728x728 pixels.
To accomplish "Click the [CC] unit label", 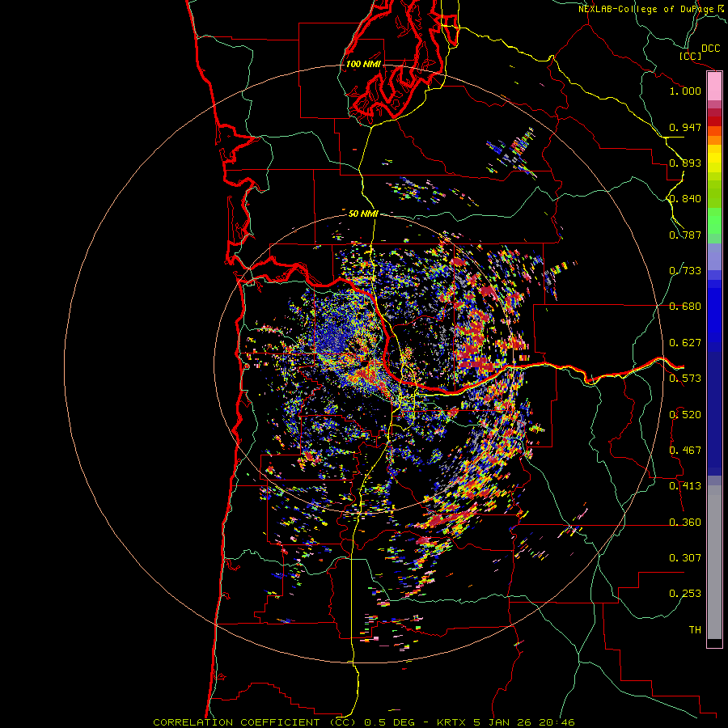I will point(691,56).
